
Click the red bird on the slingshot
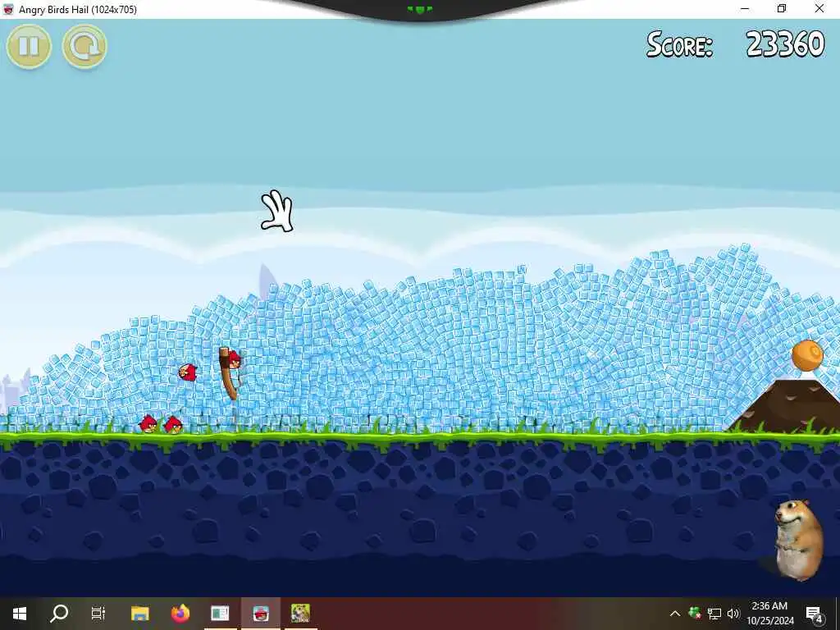click(234, 360)
